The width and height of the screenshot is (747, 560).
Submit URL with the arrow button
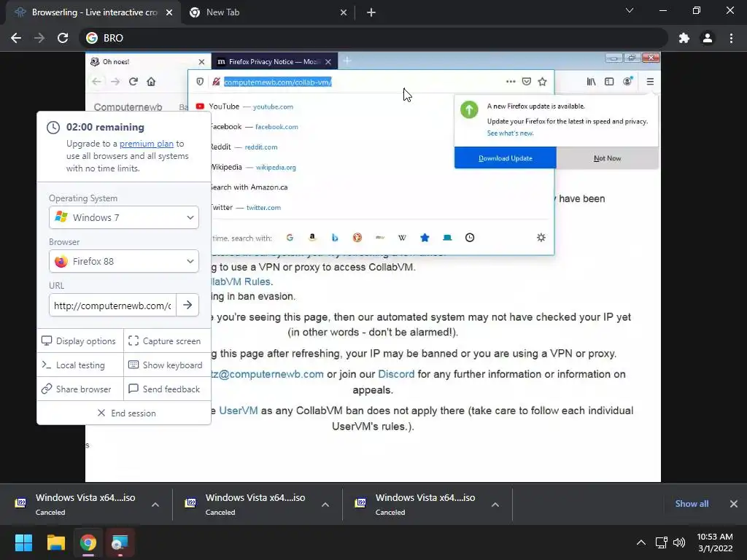(187, 305)
